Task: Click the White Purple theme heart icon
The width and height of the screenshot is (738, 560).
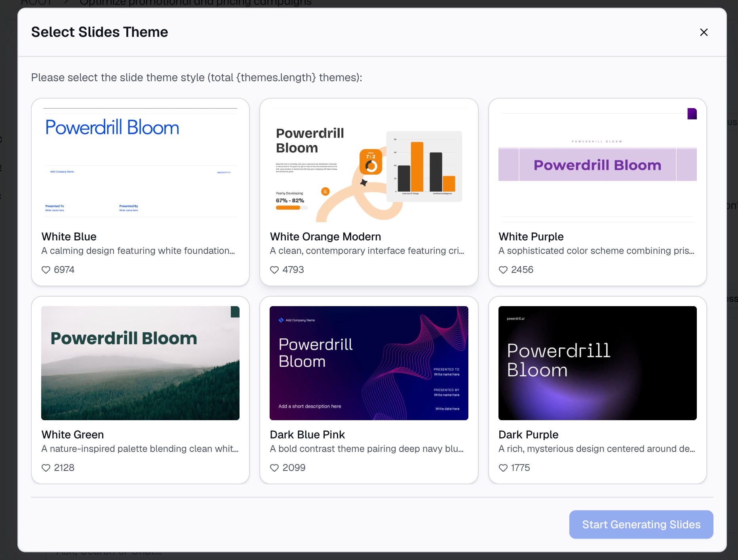Action: point(503,270)
